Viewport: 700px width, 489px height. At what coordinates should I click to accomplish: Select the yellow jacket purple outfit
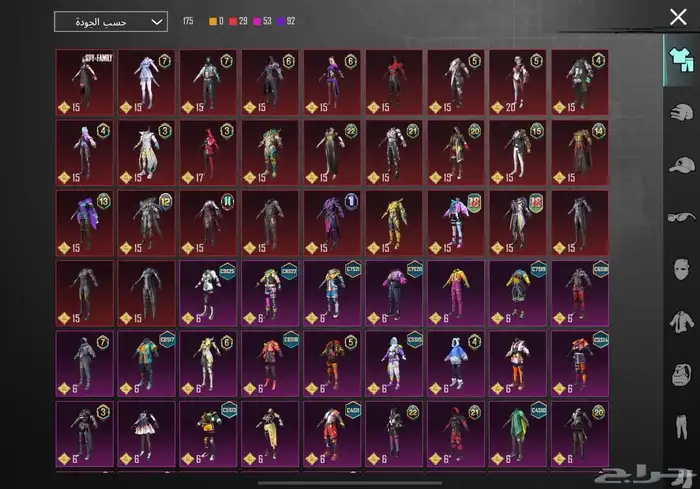(458, 290)
